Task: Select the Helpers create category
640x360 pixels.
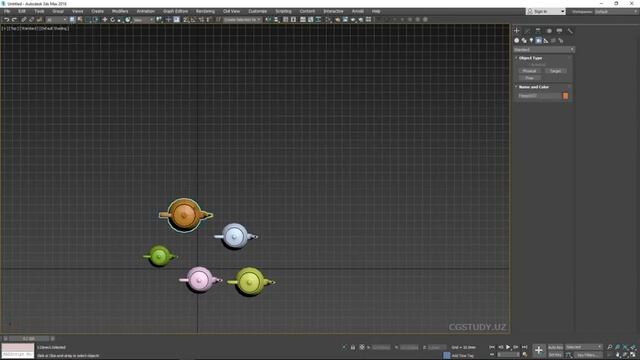Action: point(546,40)
